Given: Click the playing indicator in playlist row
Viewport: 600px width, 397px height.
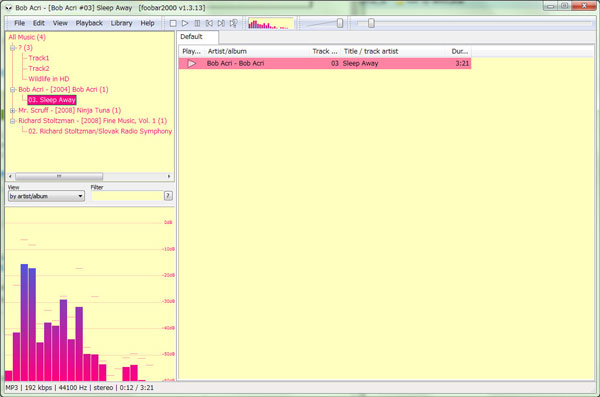Looking at the screenshot, I should click(191, 64).
